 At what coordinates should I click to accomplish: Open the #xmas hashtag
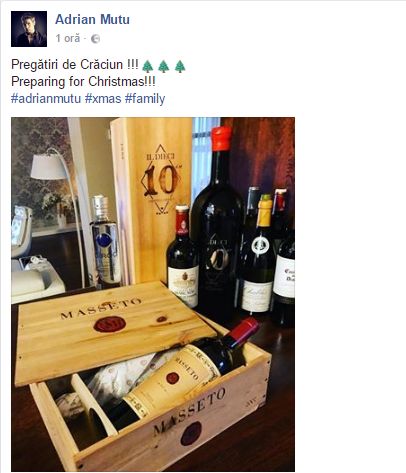[103, 99]
